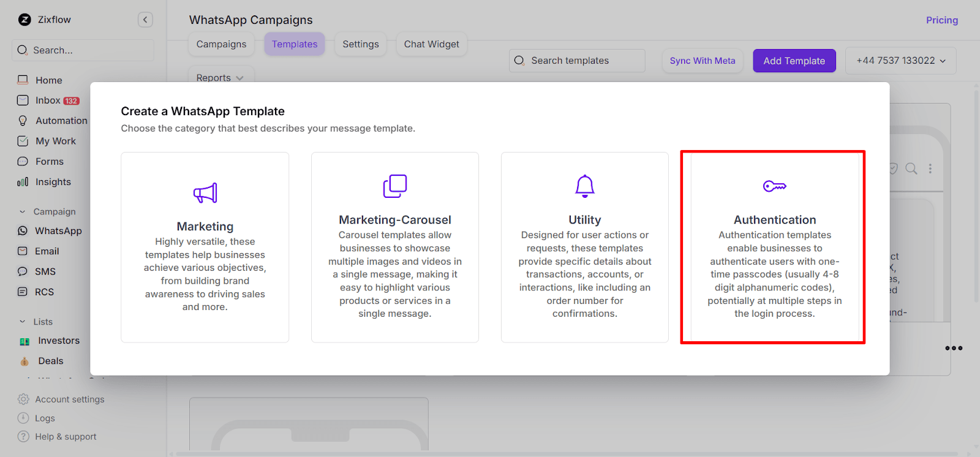Switch to the Campaigns tab
The height and width of the screenshot is (457, 980).
click(x=221, y=44)
